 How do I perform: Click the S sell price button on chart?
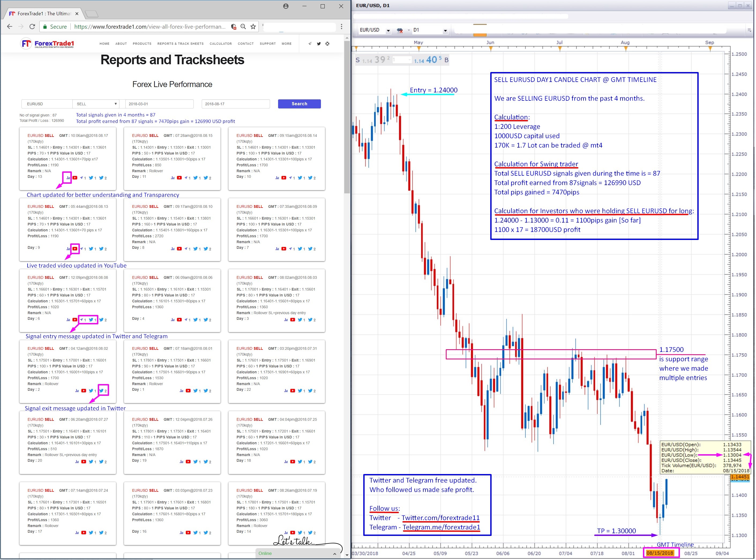coord(374,60)
